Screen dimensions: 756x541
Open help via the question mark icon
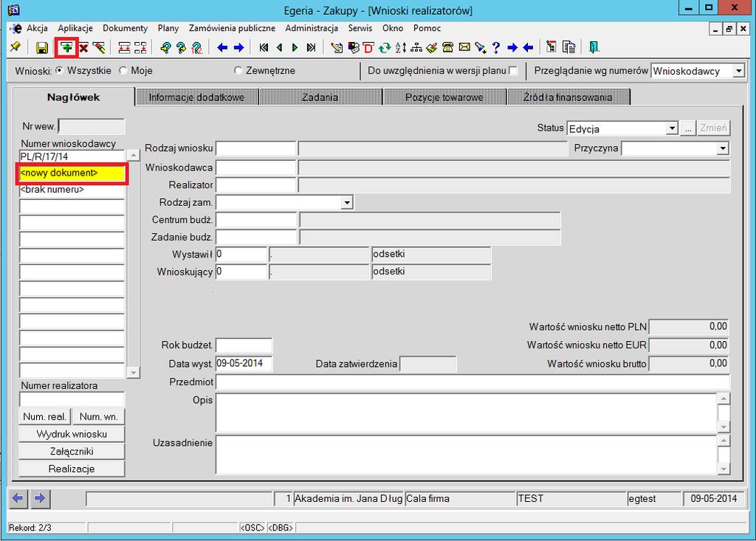pos(496,47)
